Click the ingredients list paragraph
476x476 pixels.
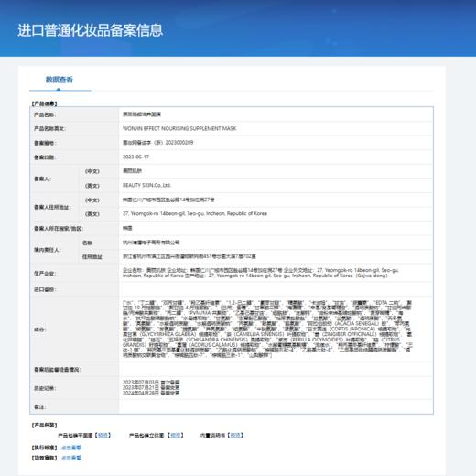coord(267,329)
